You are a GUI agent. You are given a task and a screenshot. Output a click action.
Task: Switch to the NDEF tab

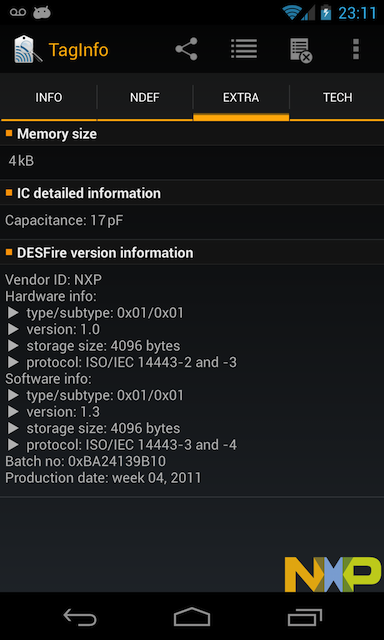145,98
